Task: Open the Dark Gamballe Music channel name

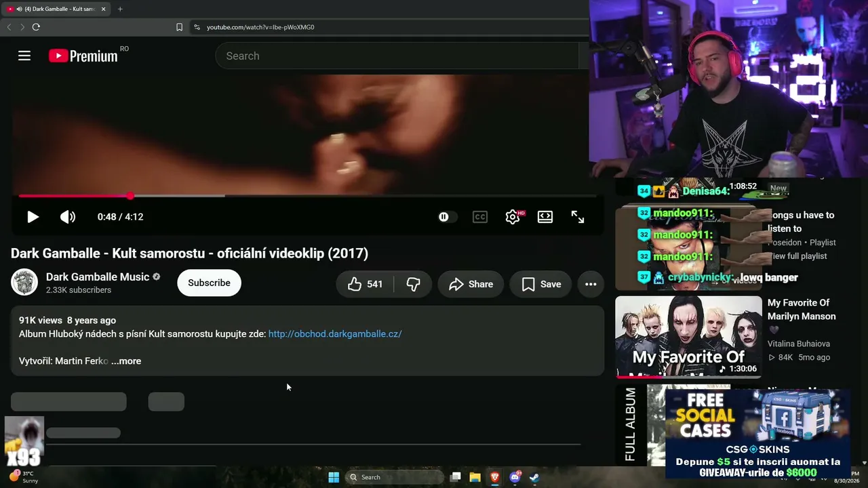Action: click(x=98, y=277)
